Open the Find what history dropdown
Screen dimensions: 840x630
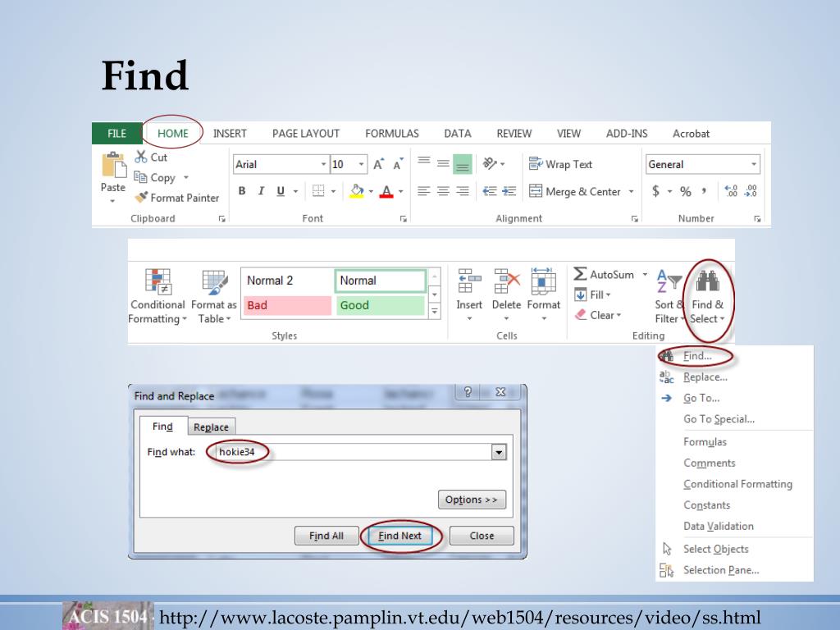click(x=499, y=453)
